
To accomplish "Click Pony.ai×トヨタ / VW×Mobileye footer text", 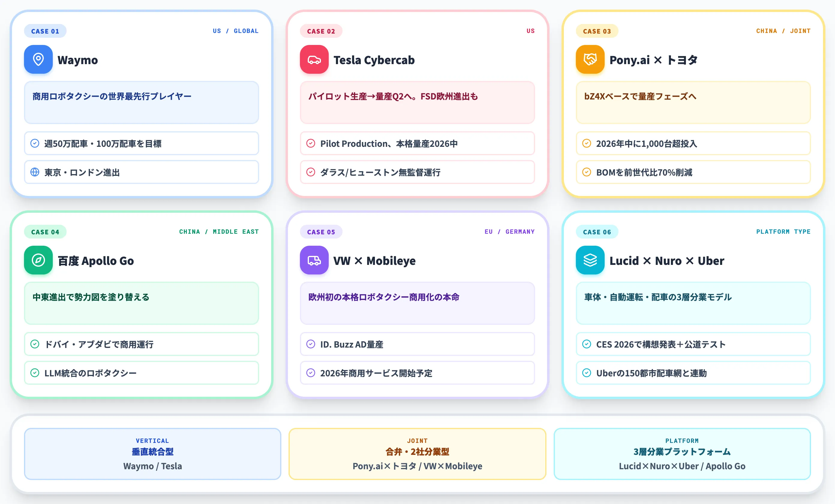I will [417, 466].
